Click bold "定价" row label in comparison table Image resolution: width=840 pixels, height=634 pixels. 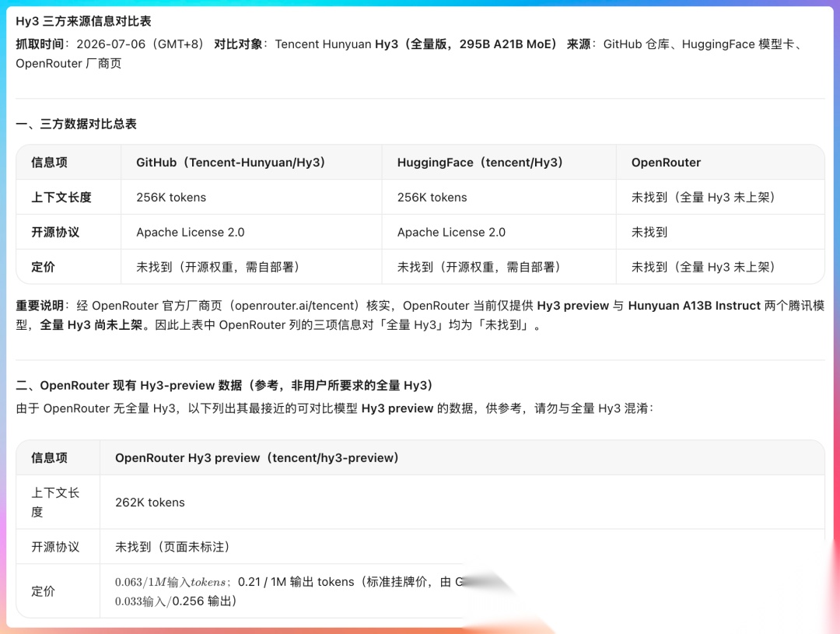[43, 267]
